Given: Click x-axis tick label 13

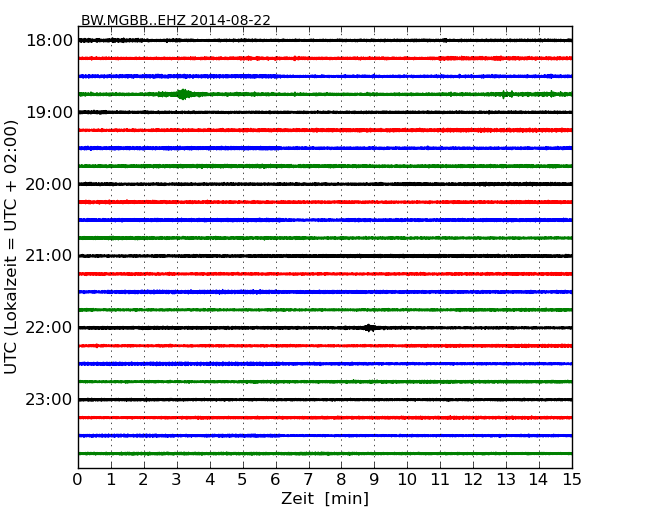Looking at the screenshot, I should [506, 480].
